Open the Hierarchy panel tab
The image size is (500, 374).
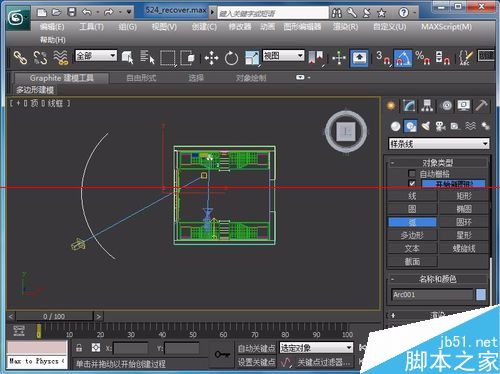coord(427,106)
